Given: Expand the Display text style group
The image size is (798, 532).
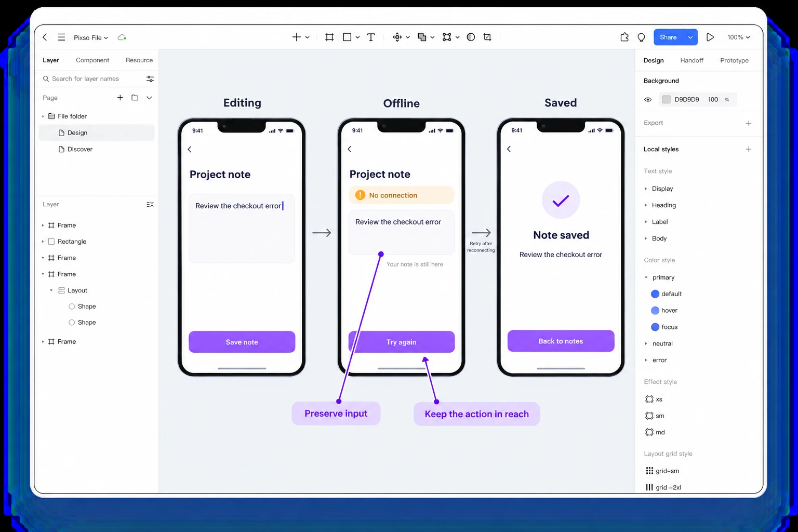Looking at the screenshot, I should tap(646, 189).
